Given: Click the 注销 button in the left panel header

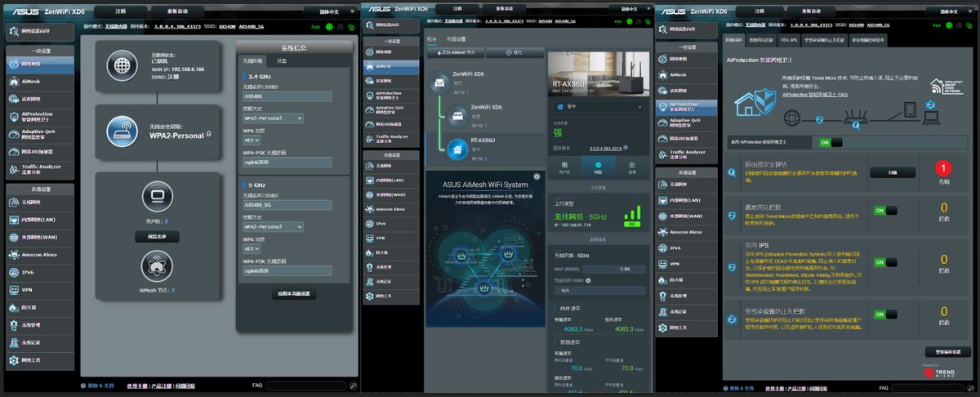Looking at the screenshot, I should click(120, 12).
